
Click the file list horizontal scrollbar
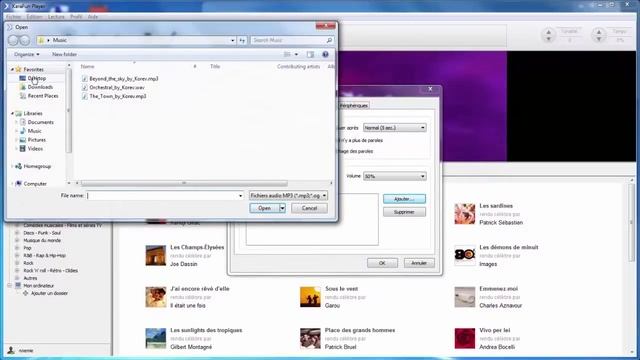(184, 183)
